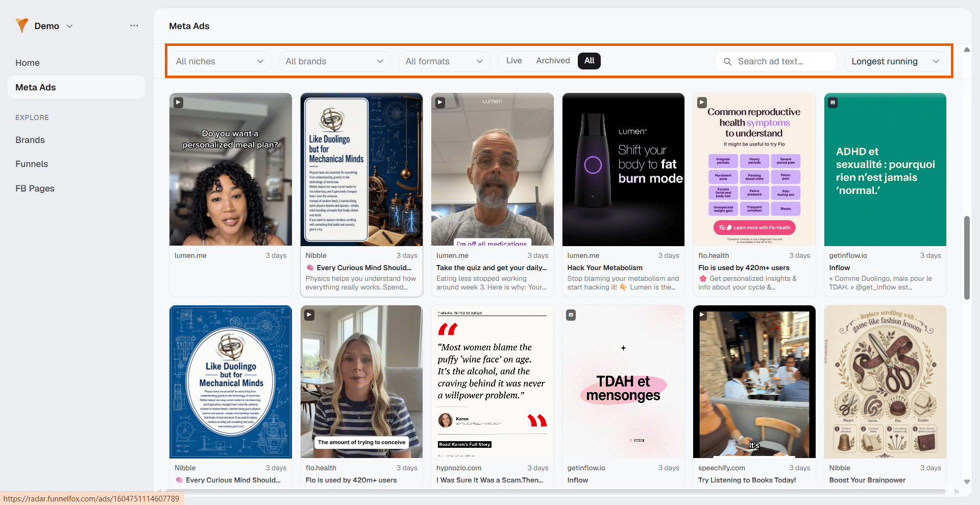Click the Meta Ads page heading
Viewport: 980px width, 505px height.
point(189,26)
